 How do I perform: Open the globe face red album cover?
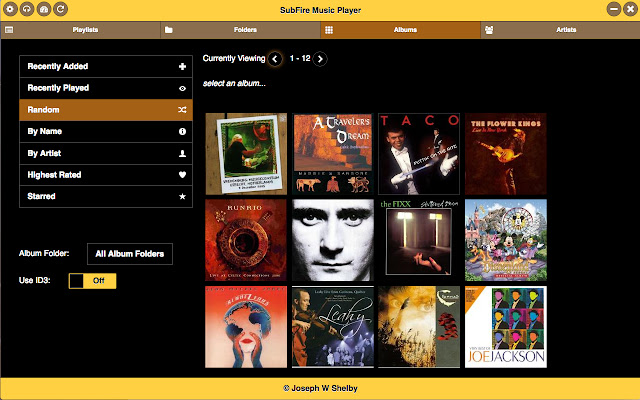246,327
